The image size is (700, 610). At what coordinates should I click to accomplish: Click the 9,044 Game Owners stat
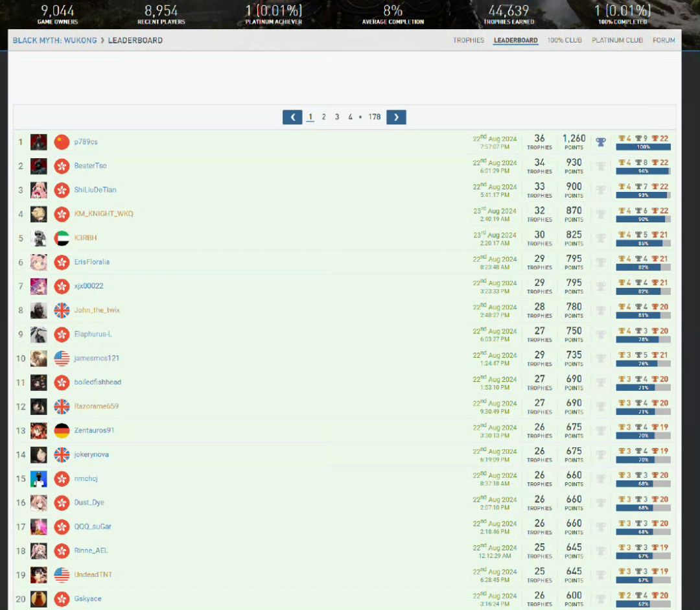coord(58,14)
